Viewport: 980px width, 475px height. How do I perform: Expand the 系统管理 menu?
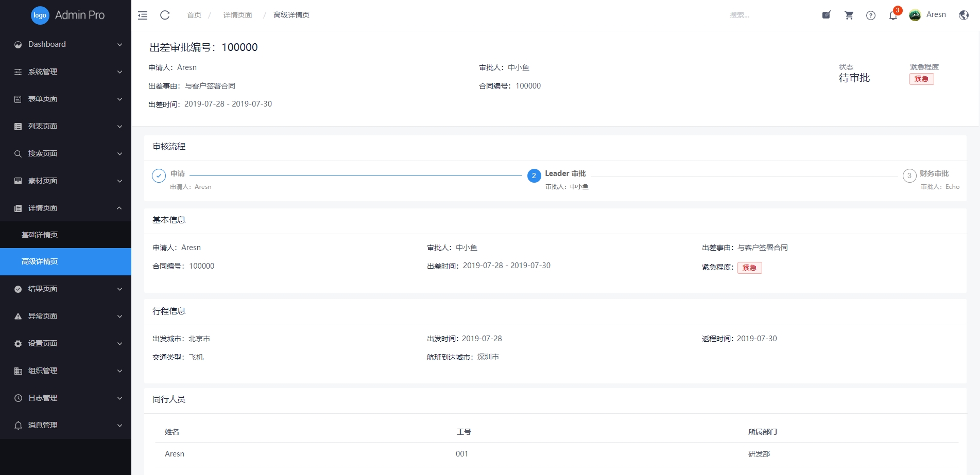(66, 72)
